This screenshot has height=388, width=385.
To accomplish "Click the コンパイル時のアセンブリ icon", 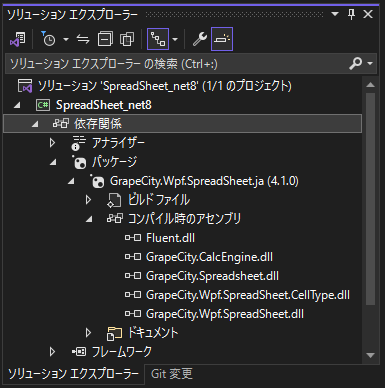I will click(115, 219).
